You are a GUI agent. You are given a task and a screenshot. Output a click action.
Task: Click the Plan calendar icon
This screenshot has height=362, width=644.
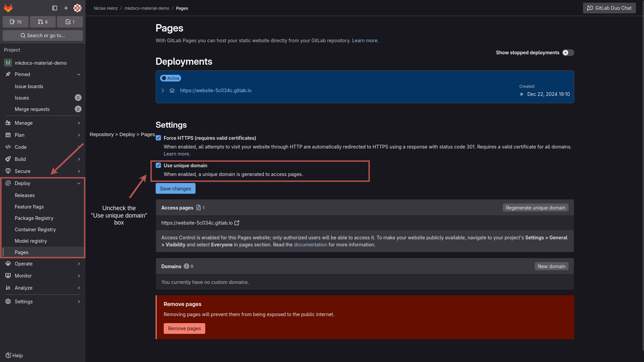[x=8, y=135]
